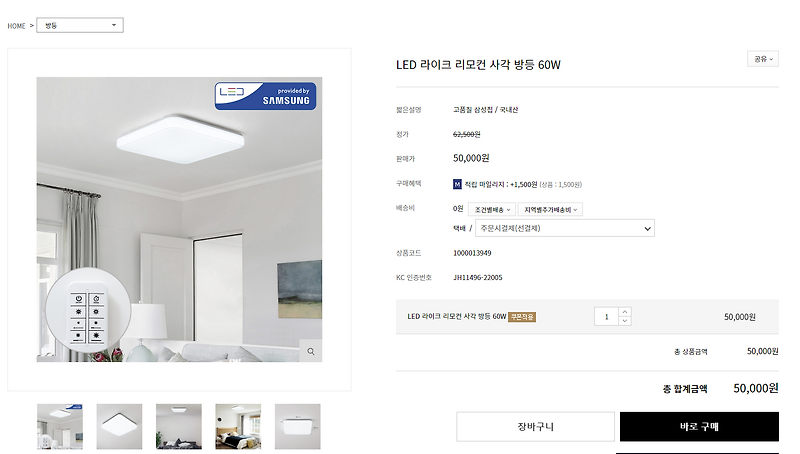The image size is (800, 454).
Task: Select the first thumbnail with Samsung badge
Action: click(x=60, y=426)
